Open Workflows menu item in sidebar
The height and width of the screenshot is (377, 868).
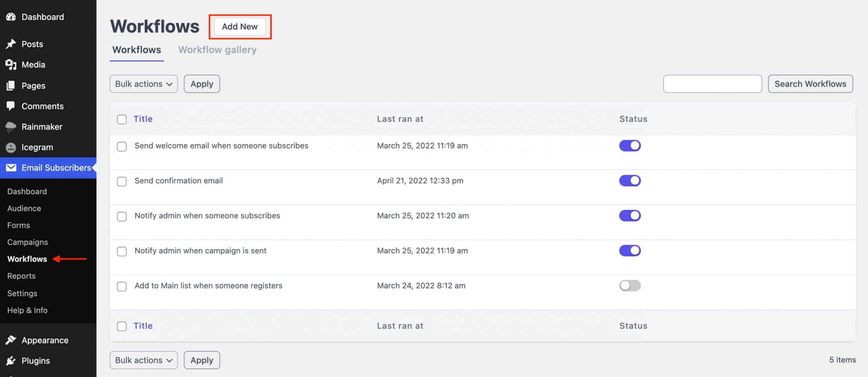tap(26, 259)
